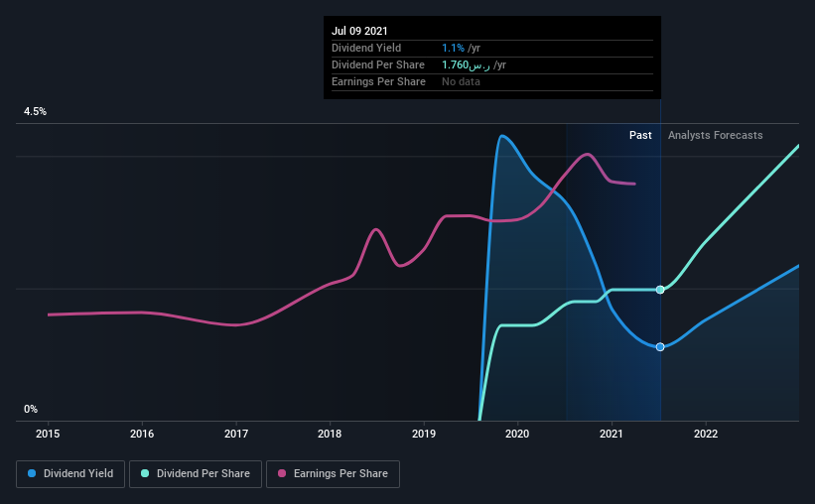Click the 'Analysts Forecasts' label
Screen dimensions: 815x504
click(715, 135)
